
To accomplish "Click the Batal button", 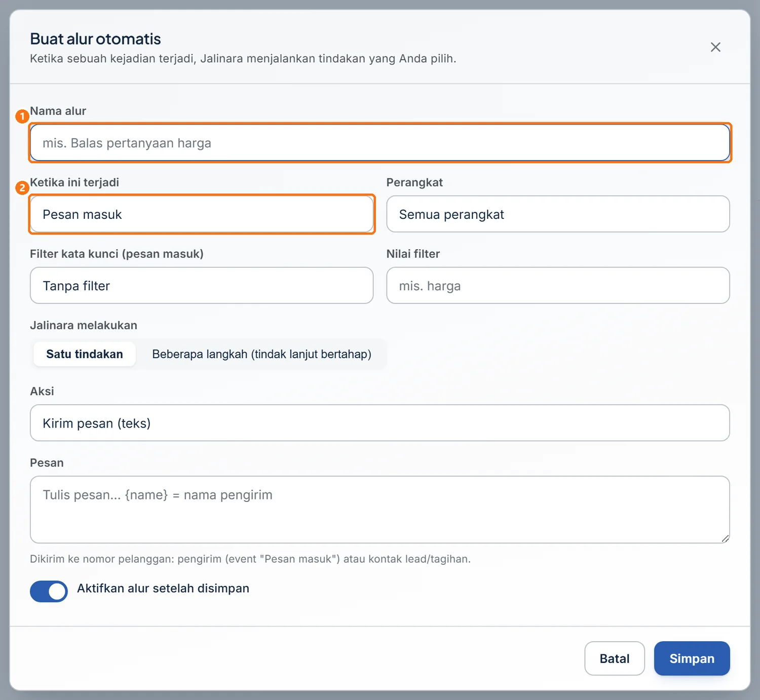I will tap(615, 658).
